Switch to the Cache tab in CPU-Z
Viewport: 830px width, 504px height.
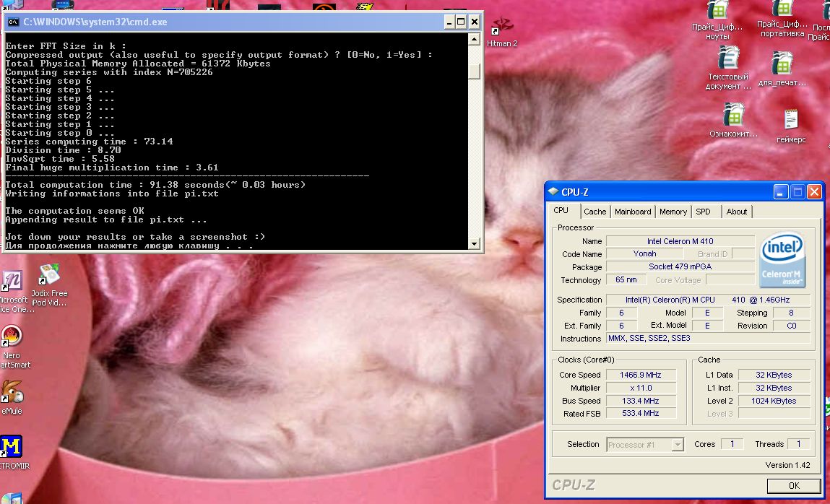coord(595,212)
